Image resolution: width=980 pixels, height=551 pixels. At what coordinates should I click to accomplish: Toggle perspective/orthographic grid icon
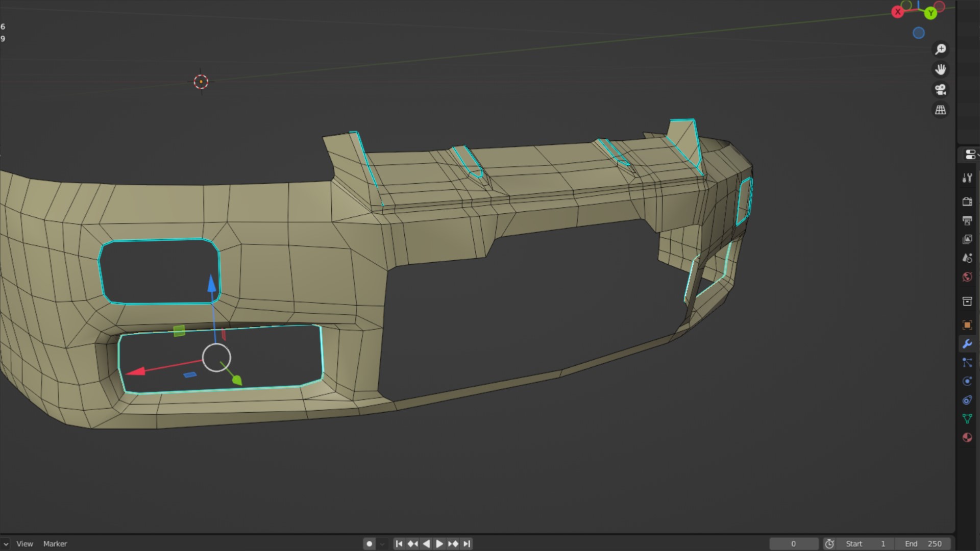tap(940, 110)
